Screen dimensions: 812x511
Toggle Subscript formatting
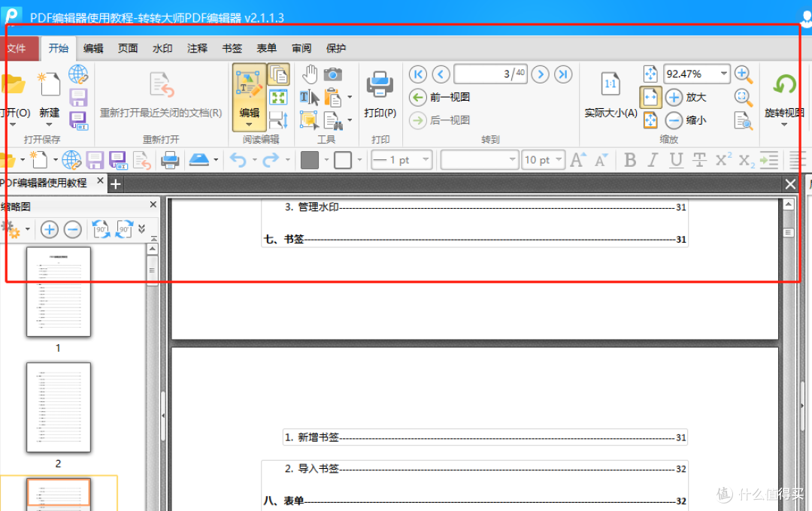[747, 161]
